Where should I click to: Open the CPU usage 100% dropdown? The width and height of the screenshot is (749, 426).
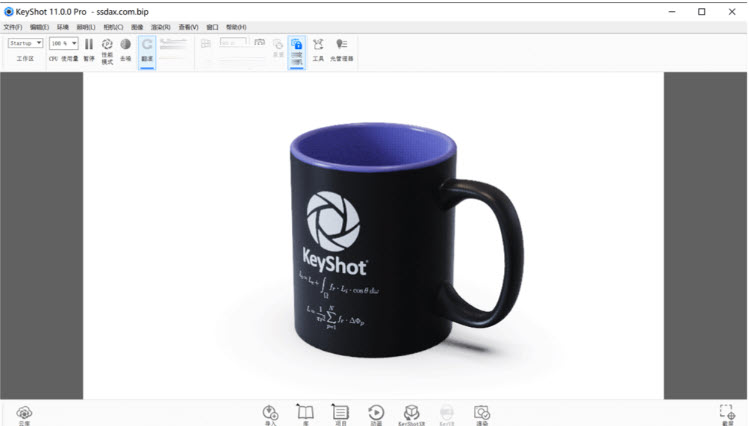tap(63, 44)
